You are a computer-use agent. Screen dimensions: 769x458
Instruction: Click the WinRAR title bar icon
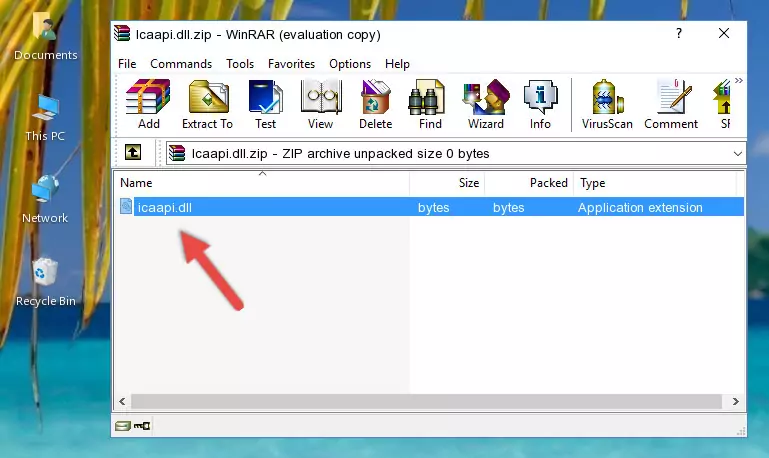(122, 33)
